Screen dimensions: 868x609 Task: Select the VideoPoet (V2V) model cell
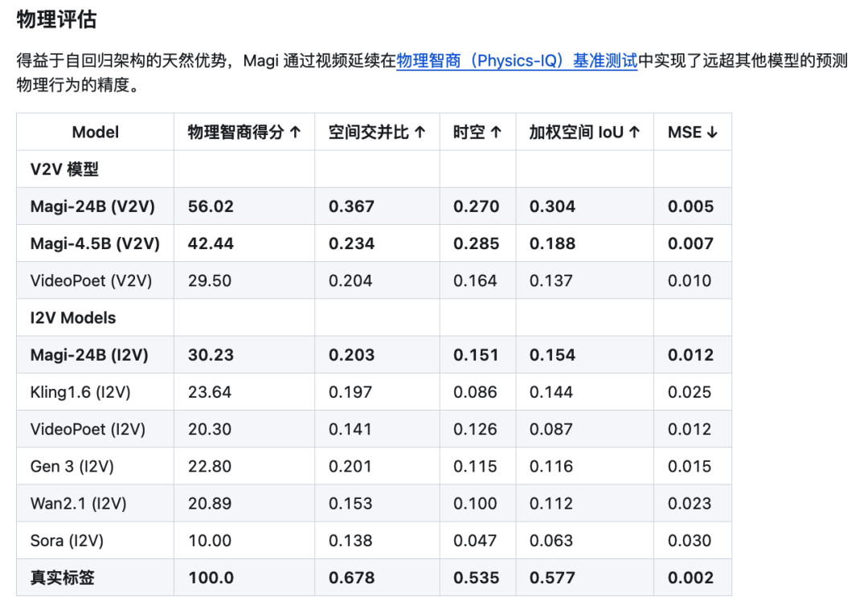(91, 281)
